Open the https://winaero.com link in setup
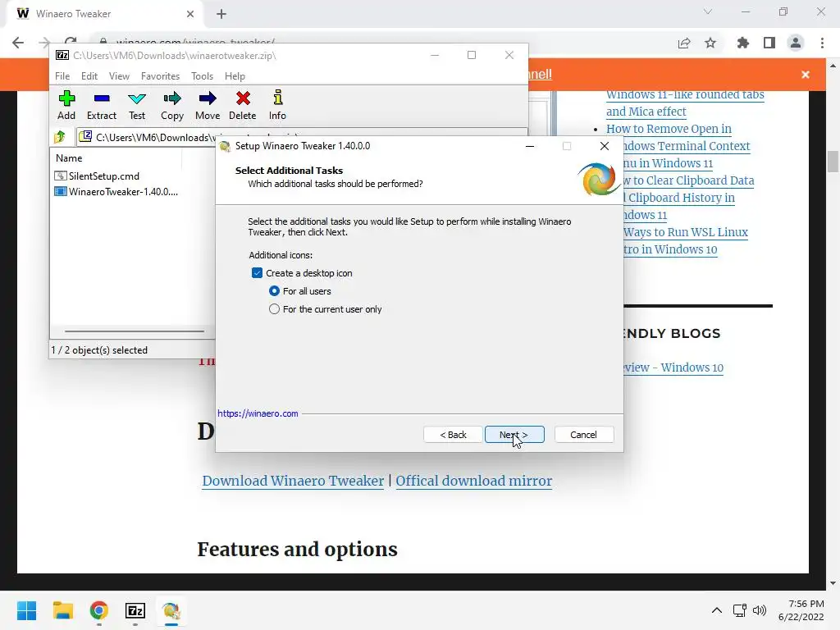This screenshot has width=840, height=630. pyautogui.click(x=258, y=413)
